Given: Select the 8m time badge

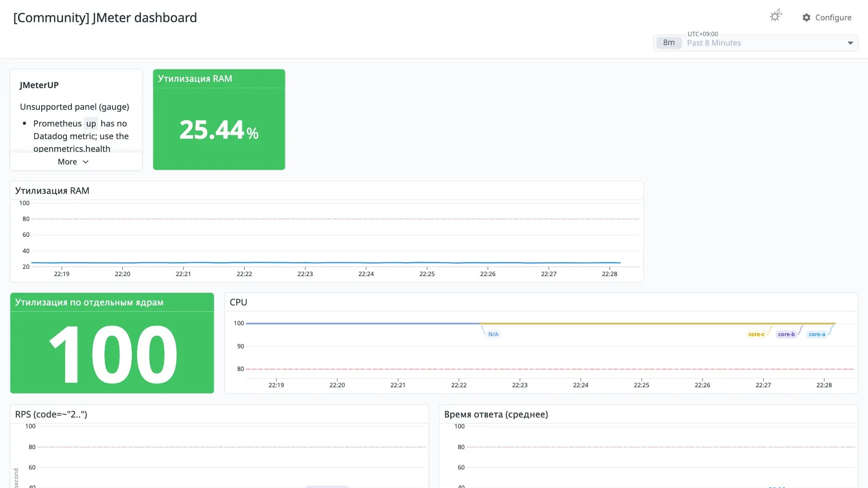Looking at the screenshot, I should 669,43.
